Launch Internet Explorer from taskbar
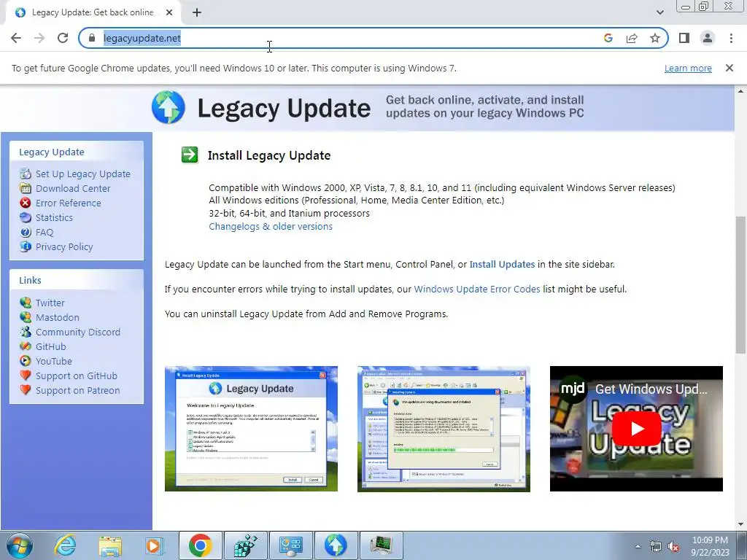The width and height of the screenshot is (747, 560). (65, 545)
